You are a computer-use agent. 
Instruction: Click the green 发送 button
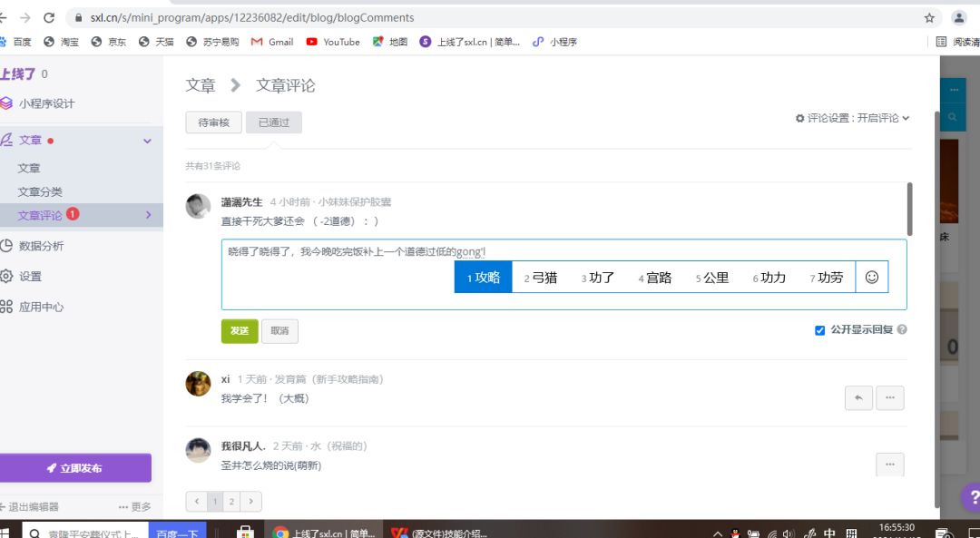[240, 331]
